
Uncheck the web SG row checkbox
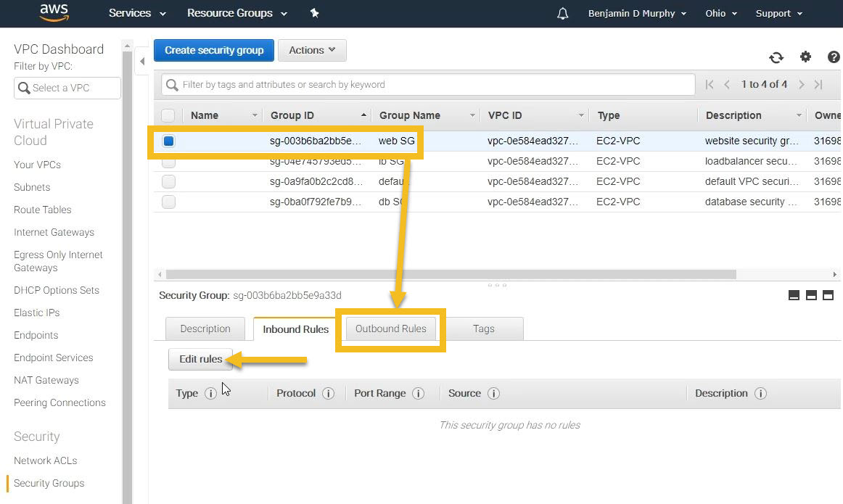(168, 141)
